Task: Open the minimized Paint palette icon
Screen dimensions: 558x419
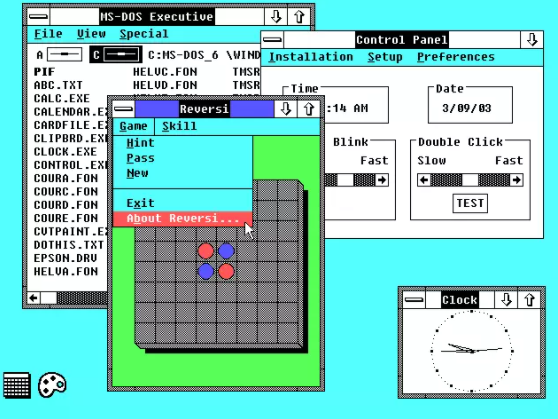Action: tap(52, 384)
